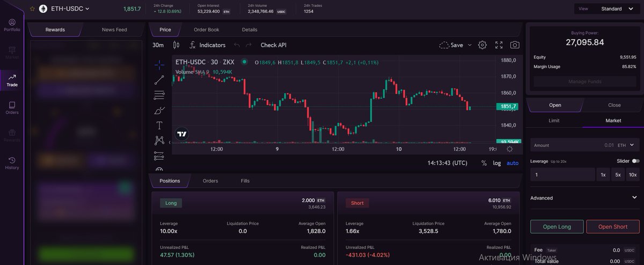The image size is (644, 265).
Task: Select the Fibonacci retracement tool
Action: [x=159, y=95]
